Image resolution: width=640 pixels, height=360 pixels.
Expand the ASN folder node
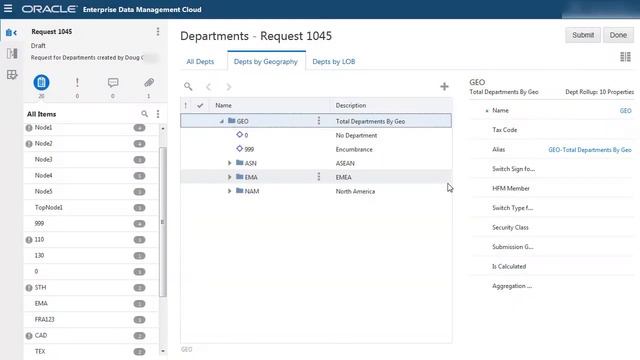pos(229,163)
